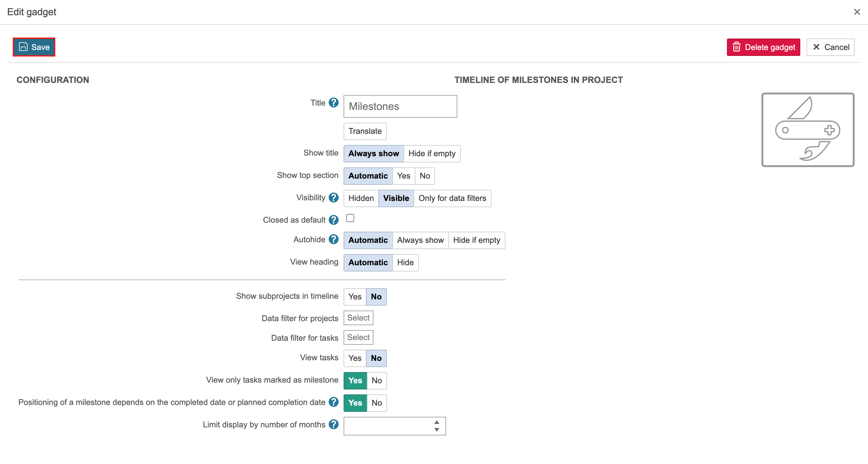Open Data filter for projects Select dropdown
Viewport: 868px width, 464px height.
coord(358,318)
